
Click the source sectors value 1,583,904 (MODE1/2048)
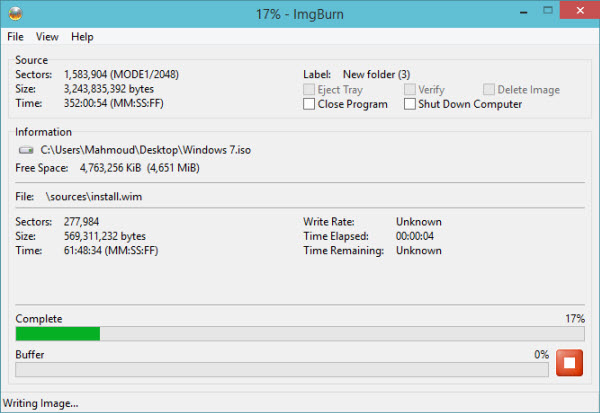(x=121, y=74)
